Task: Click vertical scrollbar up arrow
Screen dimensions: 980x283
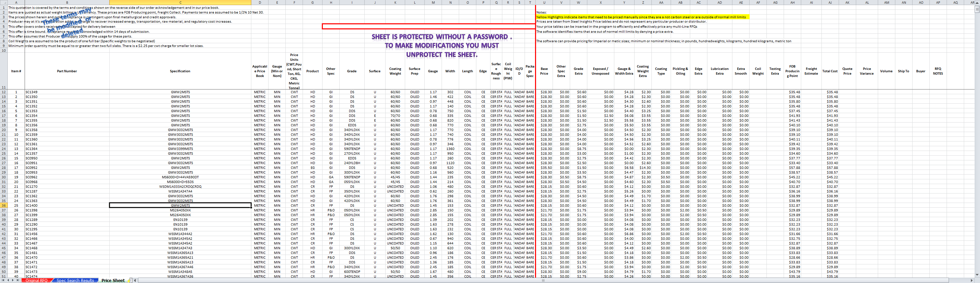Action: (x=977, y=2)
